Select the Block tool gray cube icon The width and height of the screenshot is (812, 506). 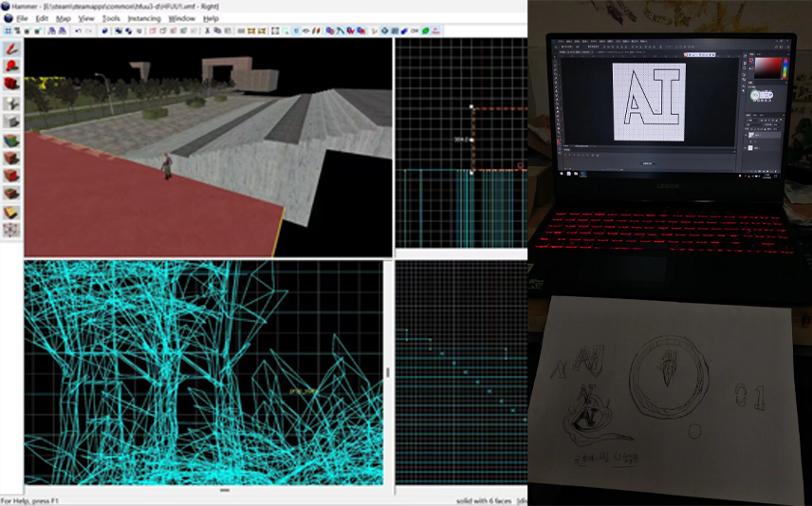click(12, 121)
